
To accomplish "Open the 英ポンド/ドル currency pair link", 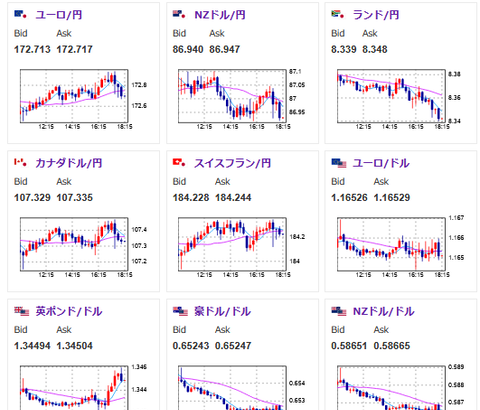I will pos(69,311).
